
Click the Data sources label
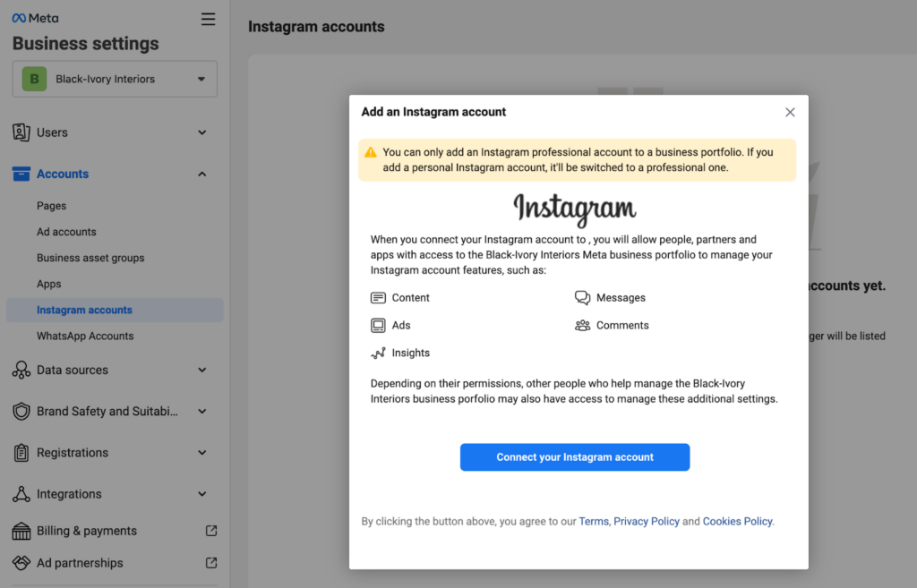tap(73, 370)
